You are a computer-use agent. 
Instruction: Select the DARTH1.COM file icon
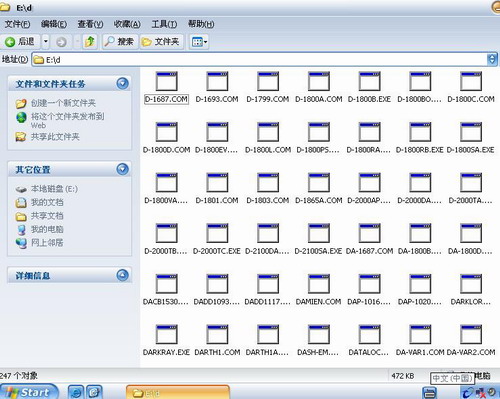217,334
